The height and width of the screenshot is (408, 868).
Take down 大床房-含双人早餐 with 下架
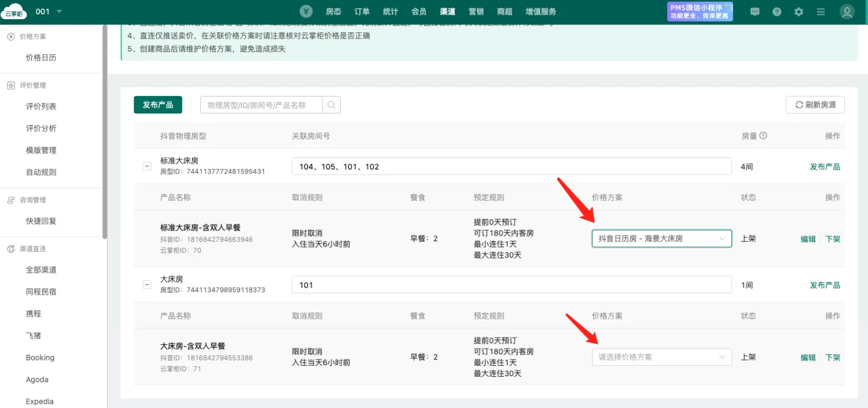click(833, 358)
